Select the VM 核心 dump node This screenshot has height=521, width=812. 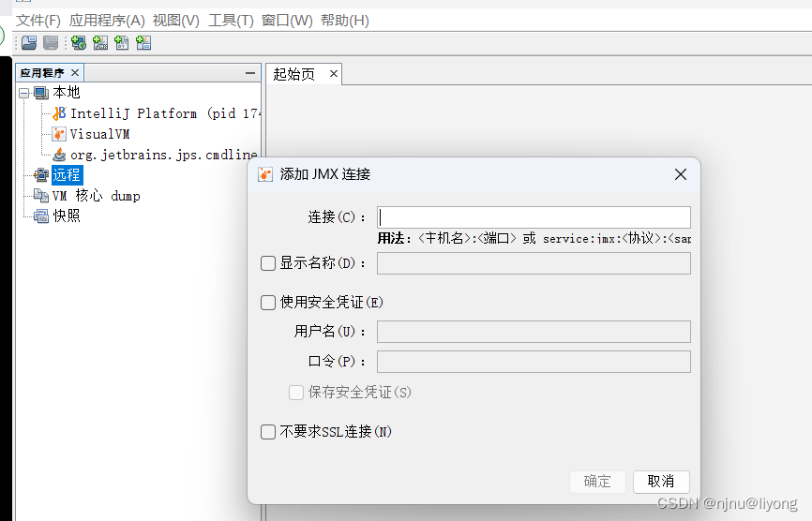[x=97, y=196]
